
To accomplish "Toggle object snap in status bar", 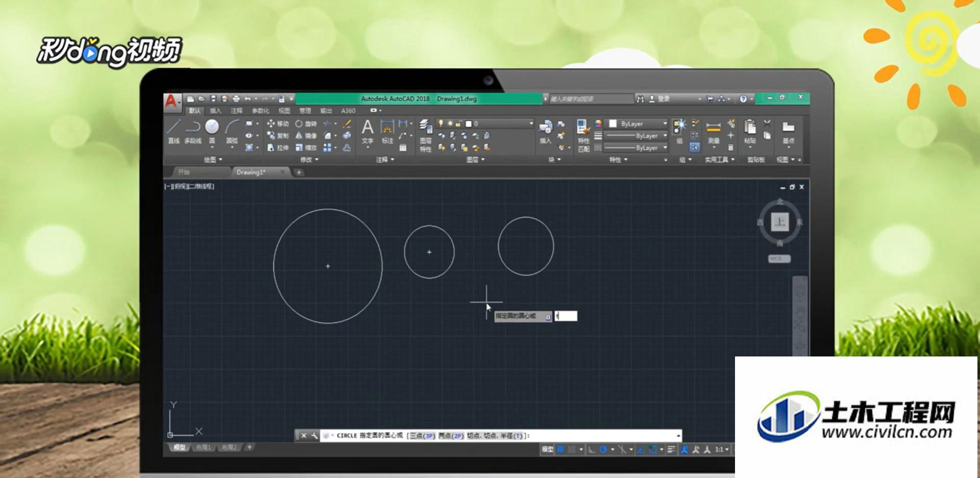I will tap(652, 449).
